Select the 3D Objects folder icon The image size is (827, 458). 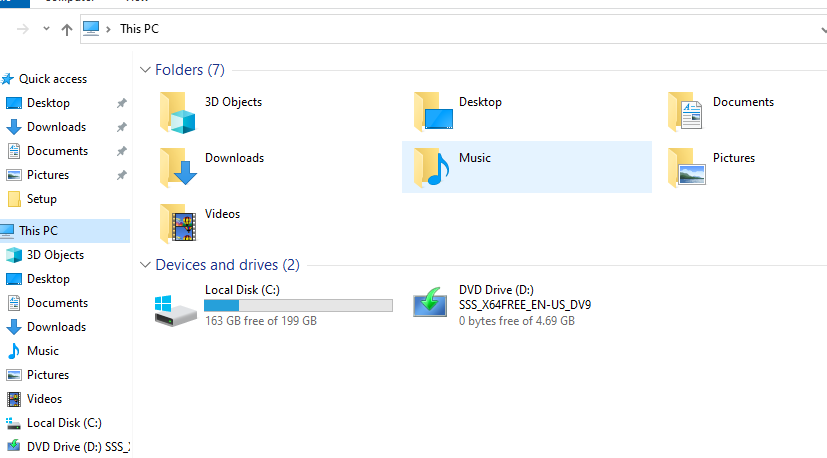coord(179,111)
